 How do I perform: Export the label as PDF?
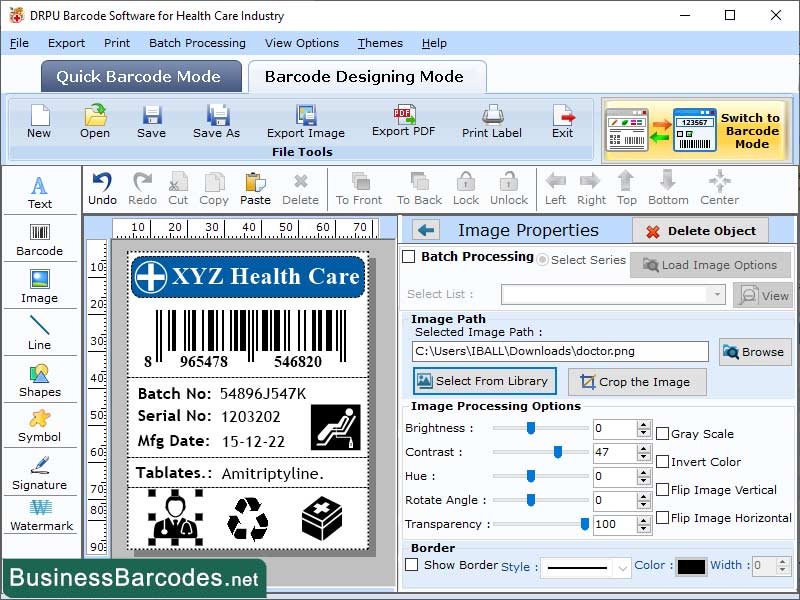pyautogui.click(x=404, y=122)
